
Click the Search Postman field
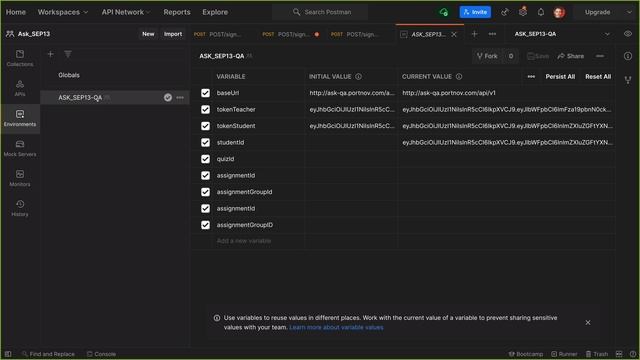[320, 12]
